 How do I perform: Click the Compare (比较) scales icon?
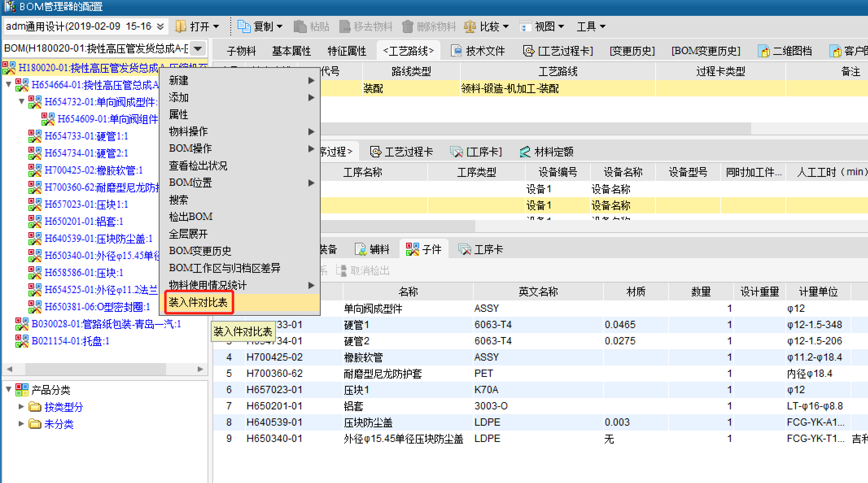point(470,26)
